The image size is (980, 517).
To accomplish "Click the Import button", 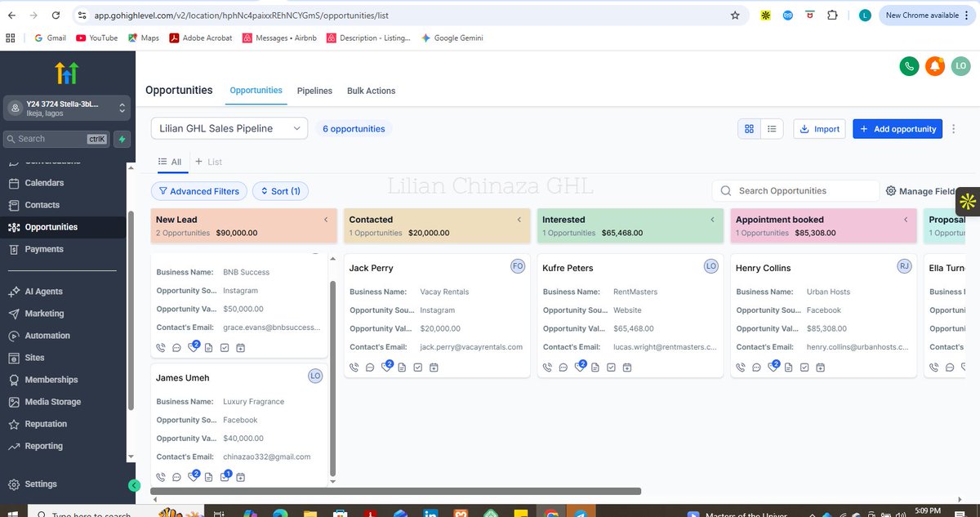I will (820, 129).
